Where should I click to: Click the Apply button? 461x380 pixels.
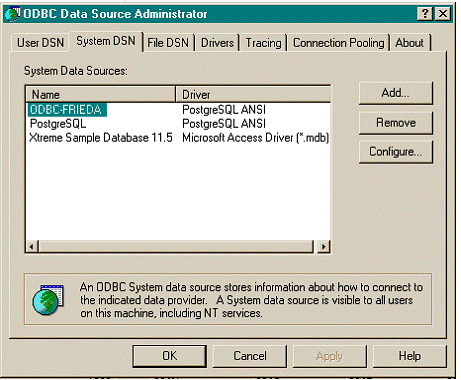click(329, 356)
